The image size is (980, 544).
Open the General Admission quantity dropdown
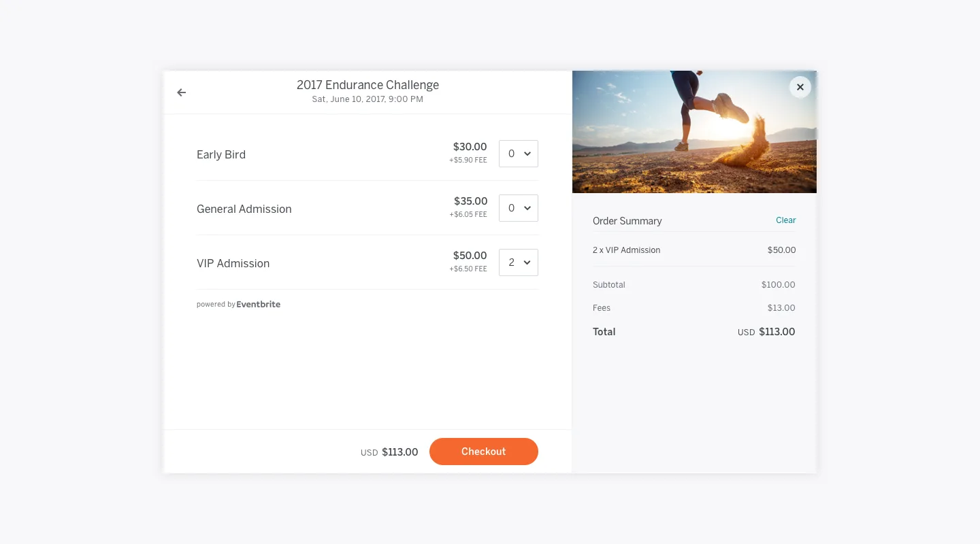[x=519, y=208]
